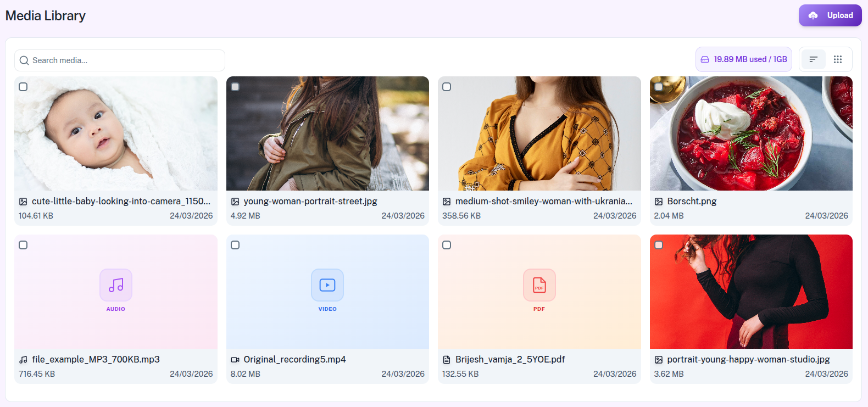Click video camera icon beside Original_recording5.mp4
This screenshot has height=407, width=868.
pyautogui.click(x=235, y=360)
